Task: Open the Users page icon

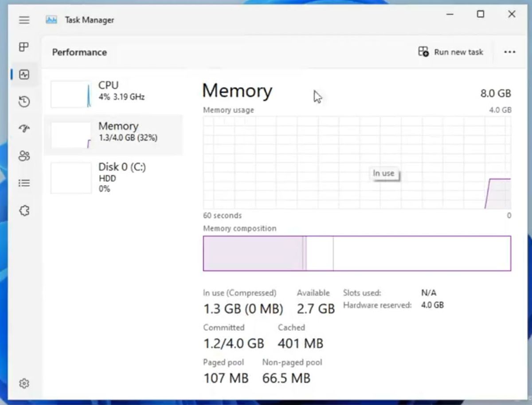Action: tap(24, 156)
